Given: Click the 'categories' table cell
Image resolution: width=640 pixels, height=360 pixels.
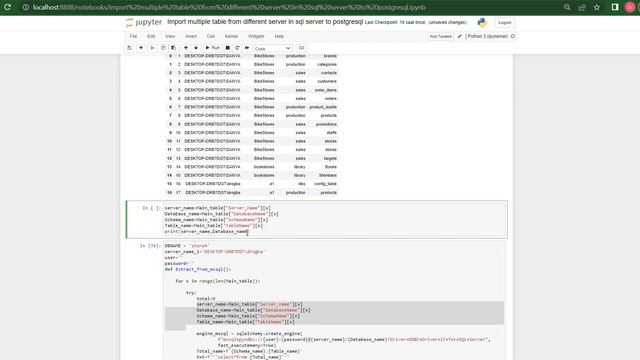Looking at the screenshot, I should [x=327, y=64].
